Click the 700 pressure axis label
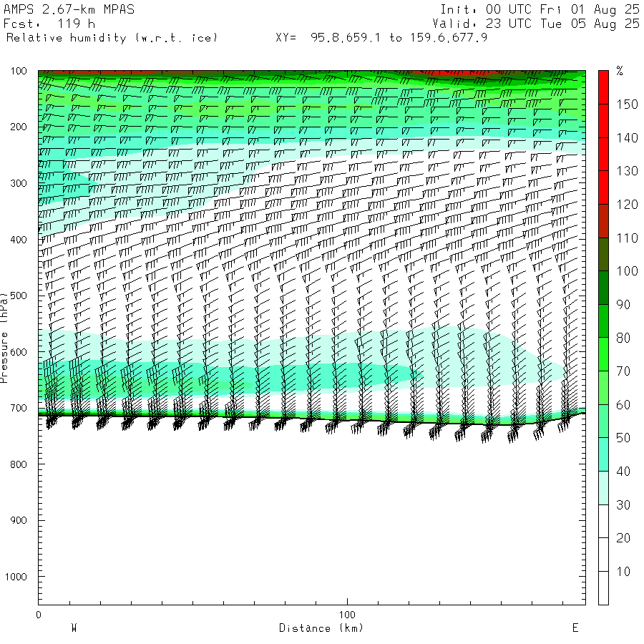This screenshot has height=644, width=644. coord(19,408)
